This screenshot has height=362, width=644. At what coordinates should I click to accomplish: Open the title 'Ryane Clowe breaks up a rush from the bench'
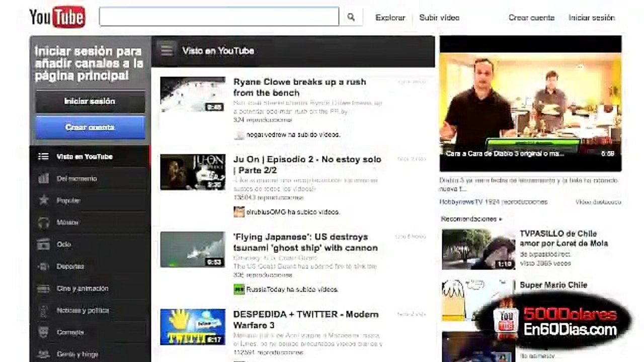pos(300,87)
